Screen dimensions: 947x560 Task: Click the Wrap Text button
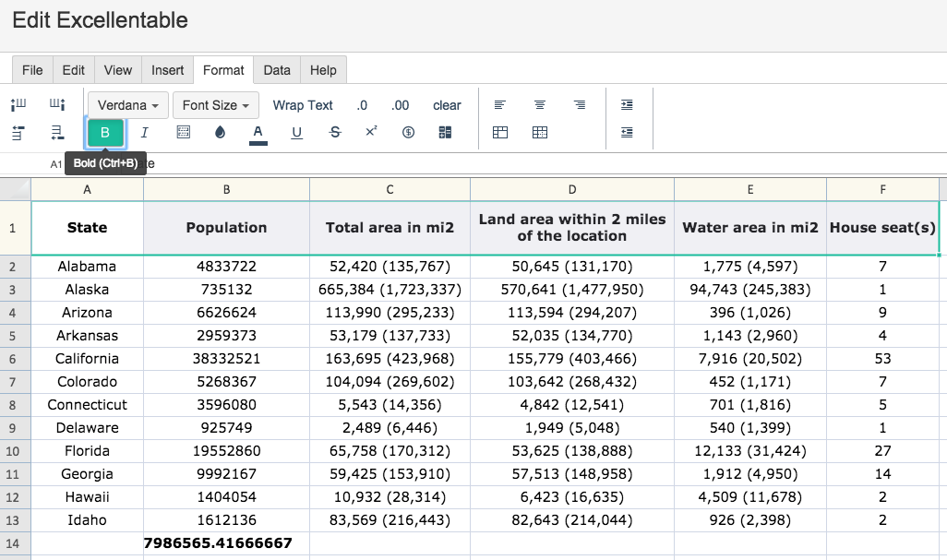[x=303, y=105]
